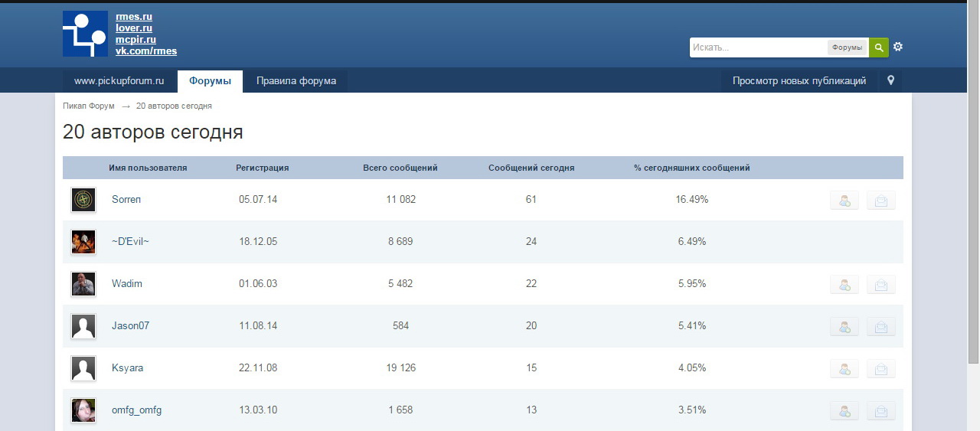Send a private message to Sorren

[880, 201]
